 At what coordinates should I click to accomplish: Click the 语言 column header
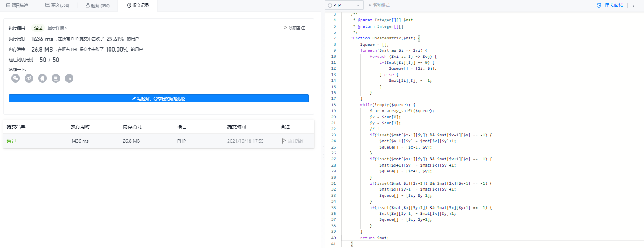[182, 127]
